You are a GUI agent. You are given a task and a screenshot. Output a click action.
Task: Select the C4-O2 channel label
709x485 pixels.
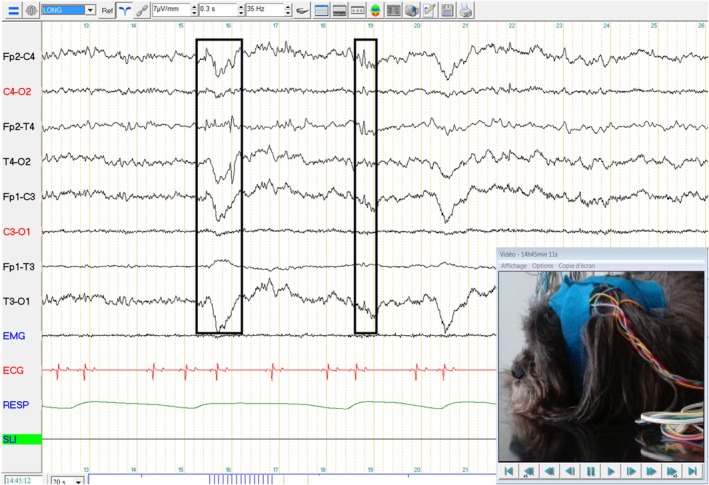click(x=17, y=92)
